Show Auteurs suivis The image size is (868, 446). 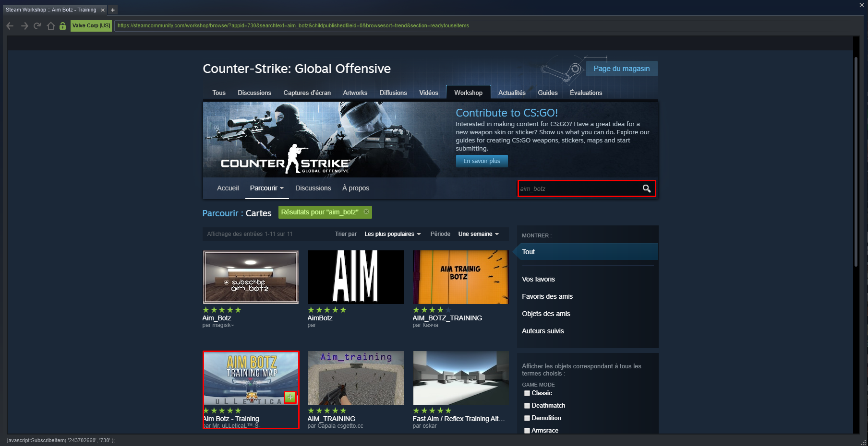(543, 331)
